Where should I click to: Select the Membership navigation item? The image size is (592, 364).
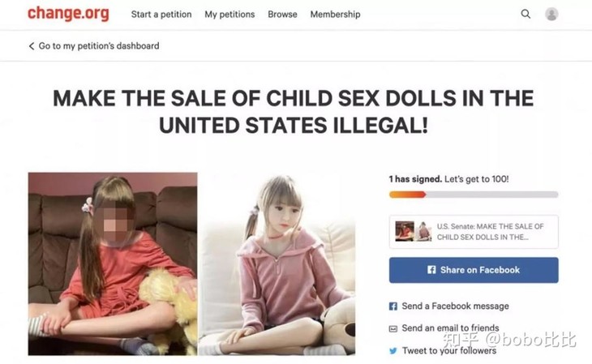[335, 15]
